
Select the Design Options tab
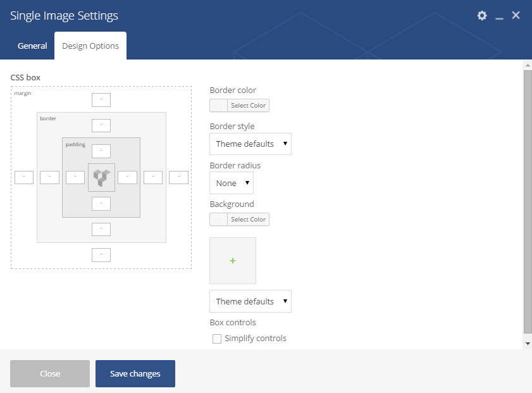point(90,46)
